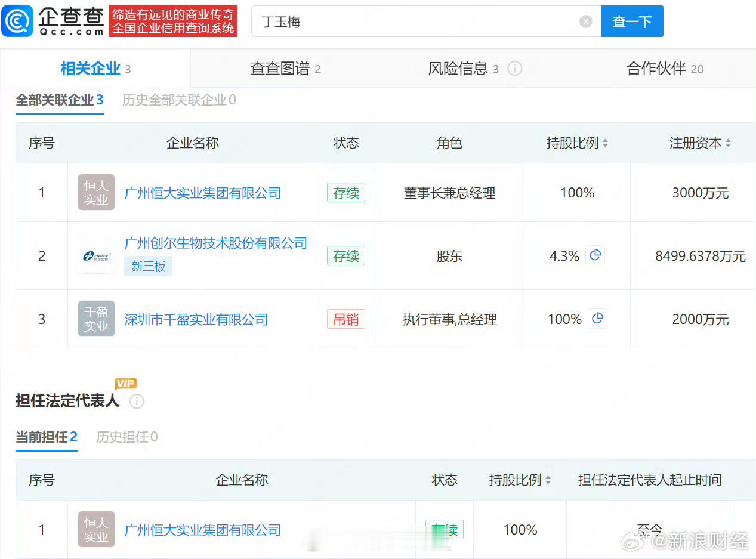Click the 8499.6378万元 registered capital value
Screen dimensions: 756x559
pos(701,256)
